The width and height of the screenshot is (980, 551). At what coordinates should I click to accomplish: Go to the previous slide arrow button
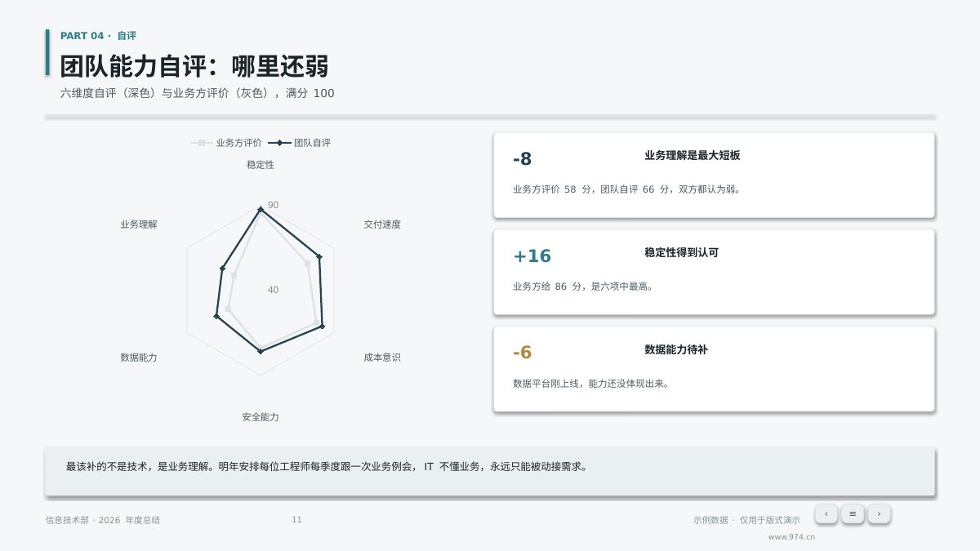tap(826, 513)
